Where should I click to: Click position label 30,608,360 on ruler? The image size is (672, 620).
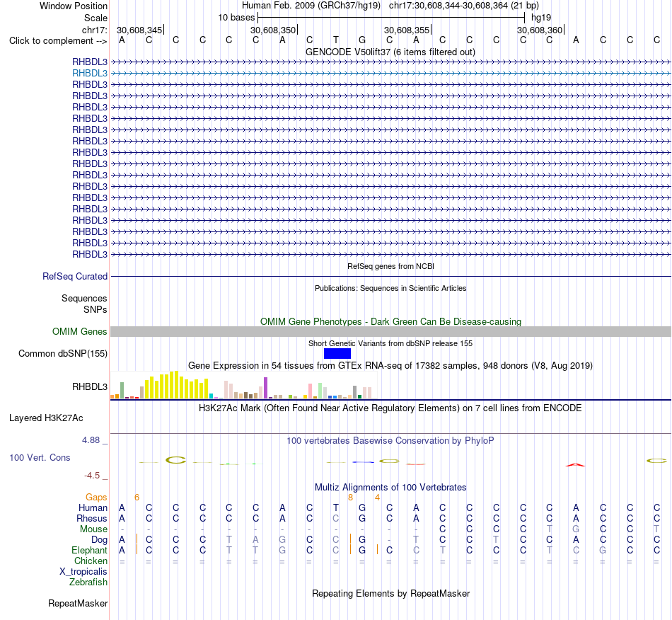pos(540,30)
